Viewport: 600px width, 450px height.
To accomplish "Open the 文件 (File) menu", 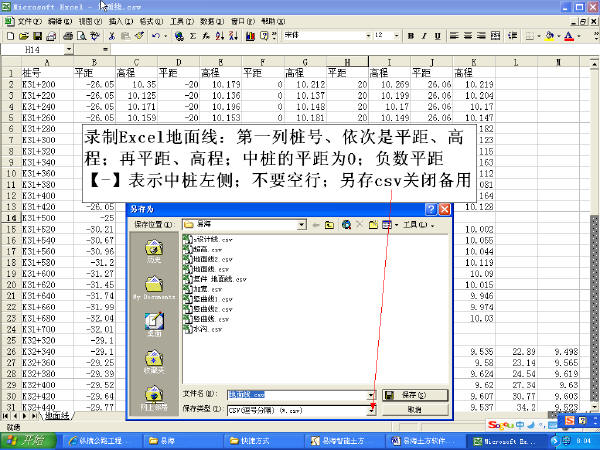I will (29, 21).
